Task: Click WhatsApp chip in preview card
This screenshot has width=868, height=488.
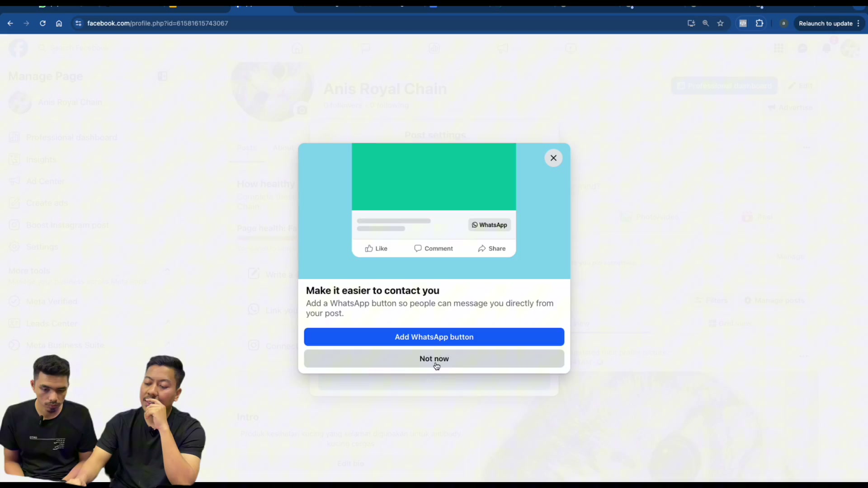Action: [489, 225]
